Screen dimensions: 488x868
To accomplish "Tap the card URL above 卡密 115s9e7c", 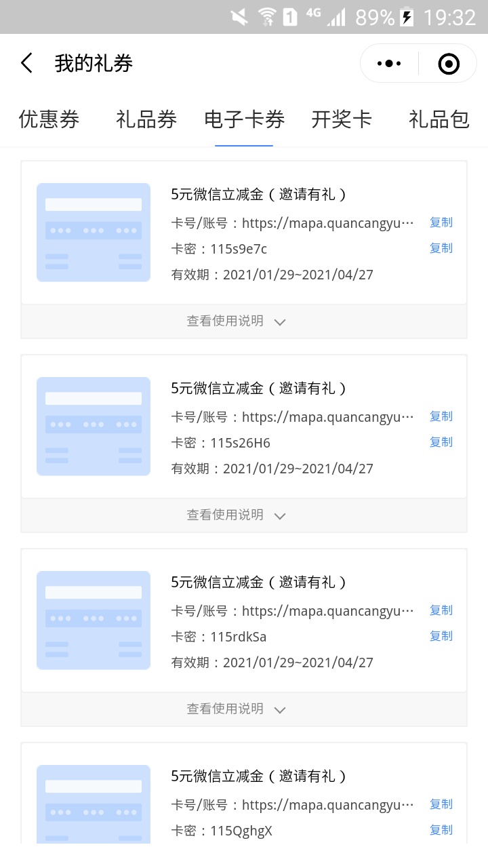I will [x=327, y=223].
